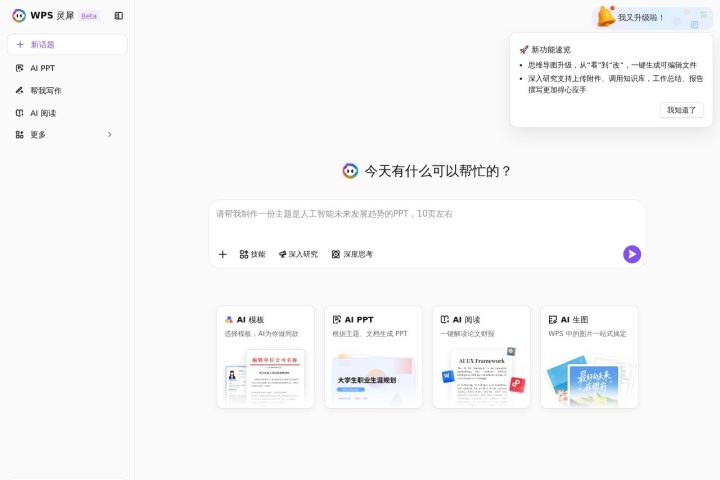The width and height of the screenshot is (720, 480).
Task: Click the sidebar AI PPT icon
Action: [x=19, y=68]
